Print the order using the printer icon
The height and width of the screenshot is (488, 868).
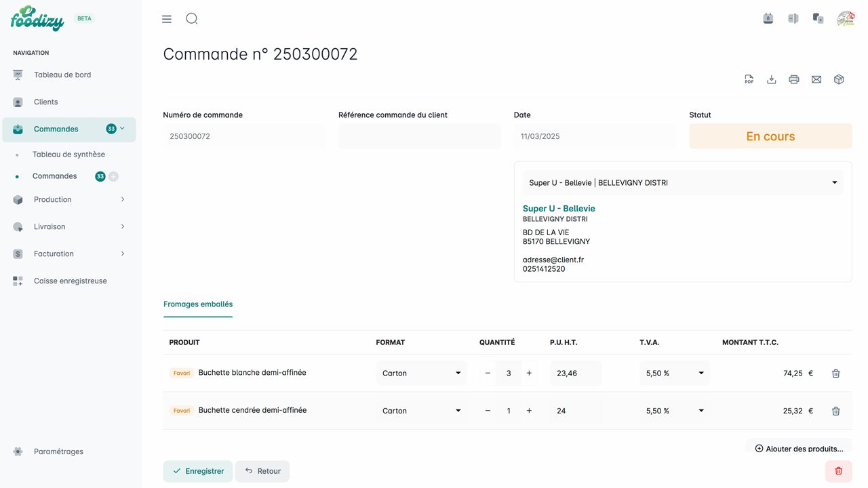click(x=793, y=79)
